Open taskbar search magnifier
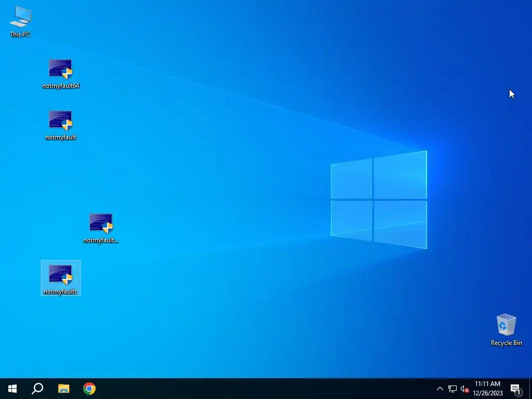The width and height of the screenshot is (532, 399). 37,389
